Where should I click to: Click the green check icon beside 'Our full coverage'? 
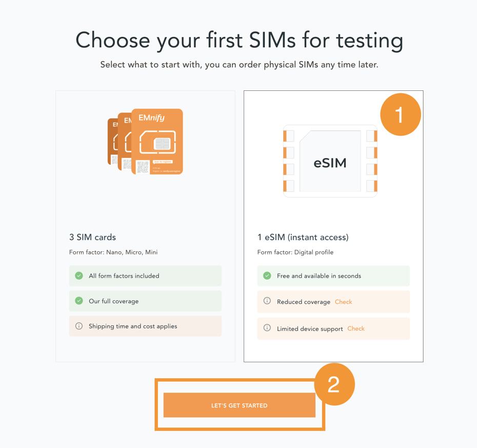[x=78, y=301]
